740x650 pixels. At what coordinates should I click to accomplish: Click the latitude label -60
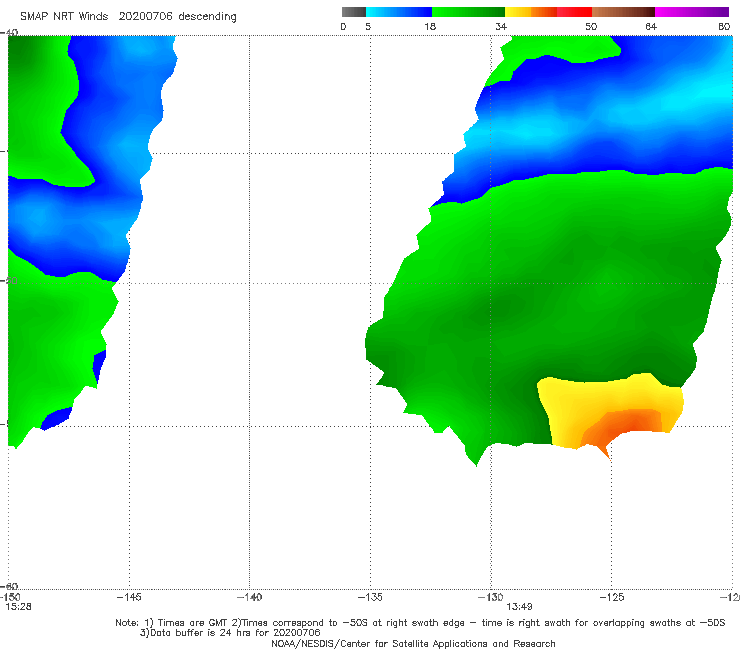9,586
